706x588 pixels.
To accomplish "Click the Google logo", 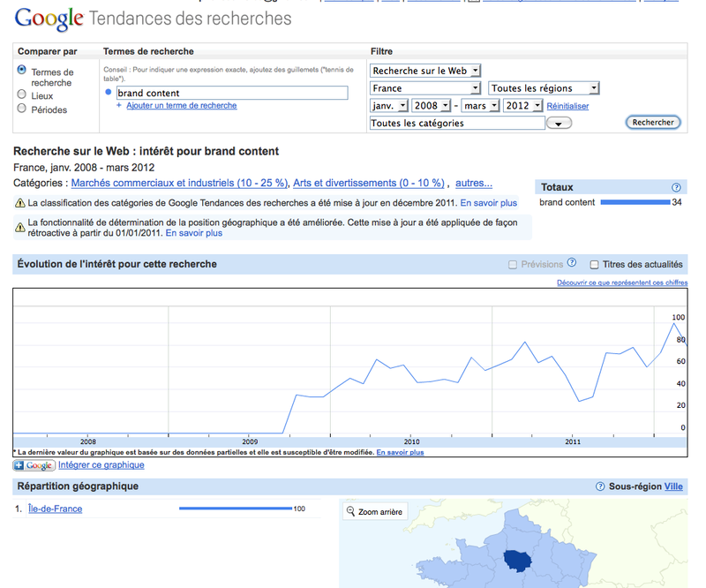I will click(49, 19).
